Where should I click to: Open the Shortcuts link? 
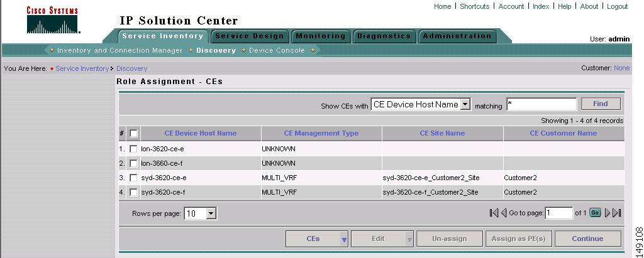click(474, 6)
